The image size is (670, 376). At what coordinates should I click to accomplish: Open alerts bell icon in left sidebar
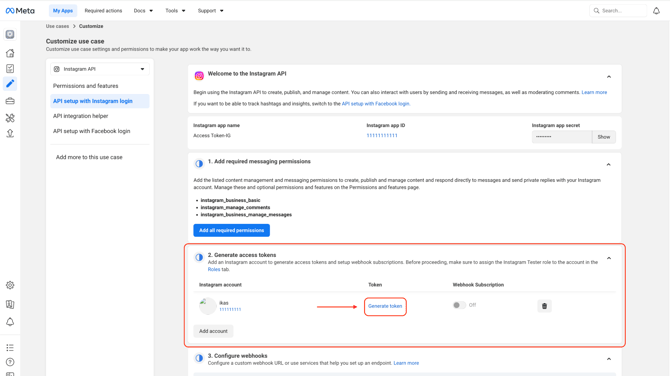point(10,322)
